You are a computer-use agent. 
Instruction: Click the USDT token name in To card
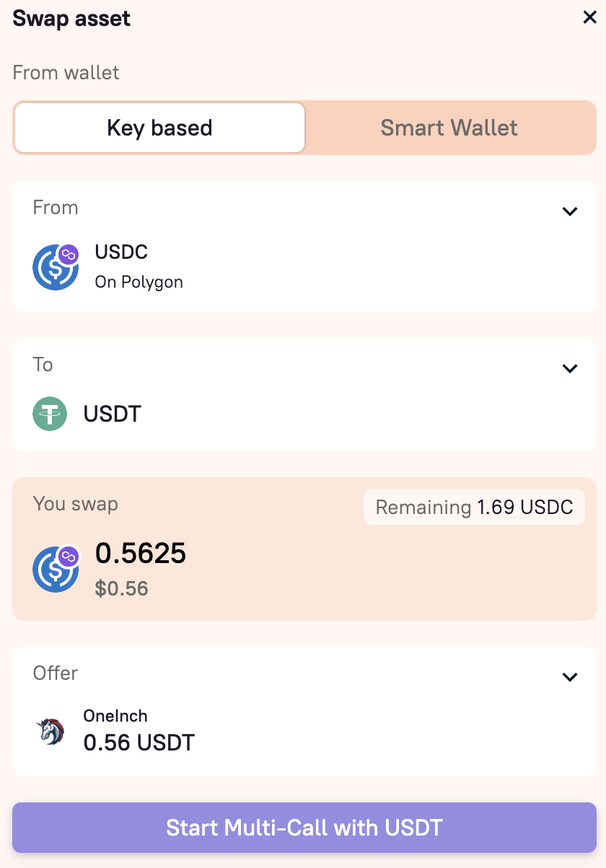113,414
